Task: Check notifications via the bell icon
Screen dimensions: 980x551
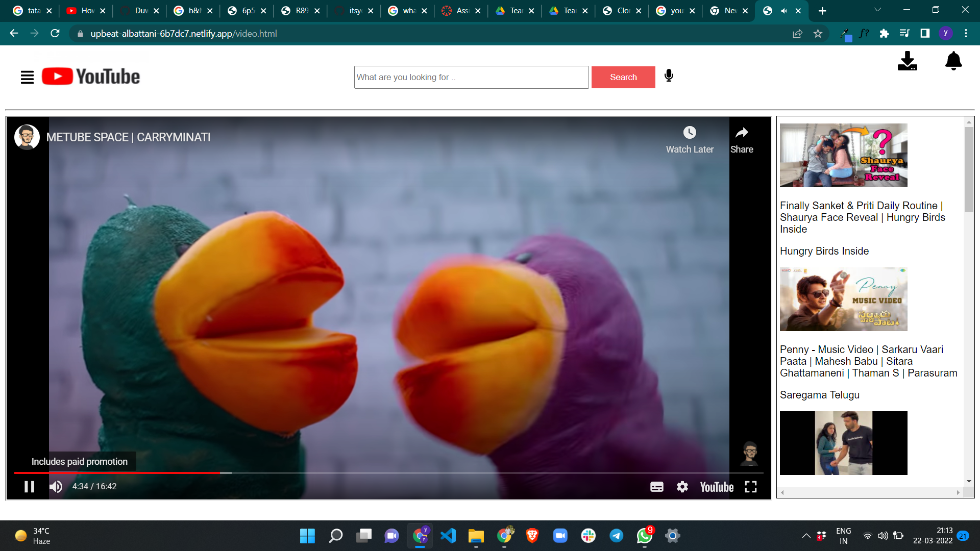Action: pos(953,61)
